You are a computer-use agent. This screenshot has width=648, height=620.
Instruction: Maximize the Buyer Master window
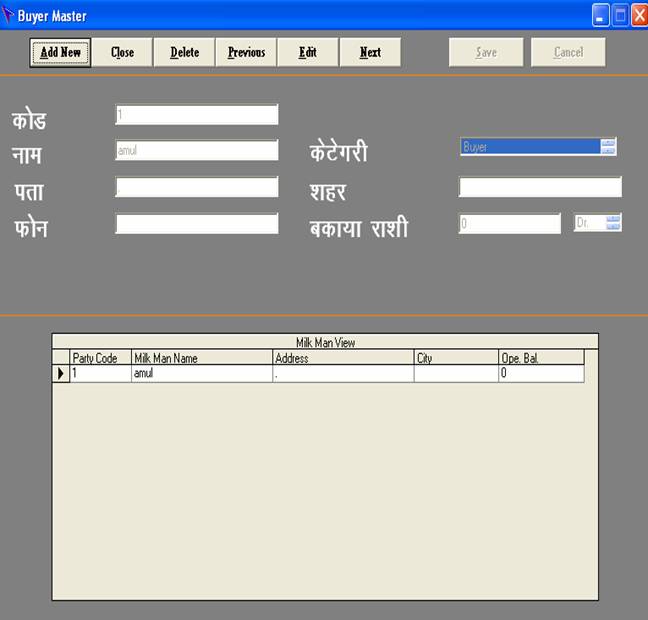(x=619, y=16)
